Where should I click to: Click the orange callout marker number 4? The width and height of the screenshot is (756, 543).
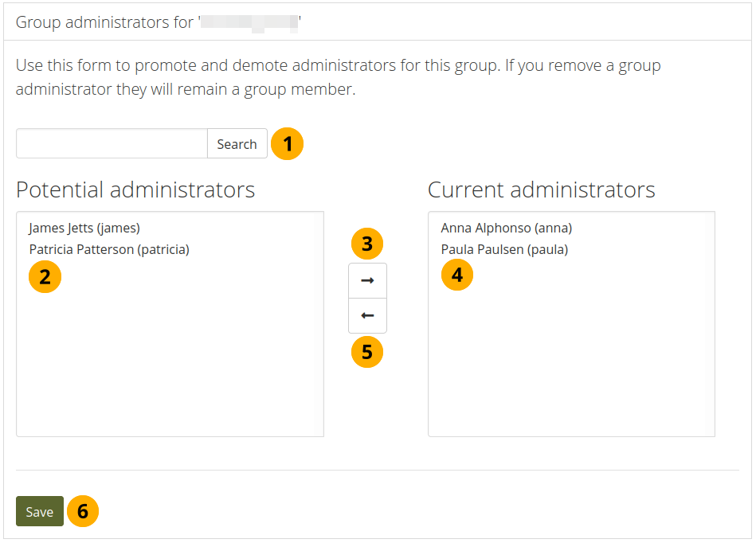coord(457,275)
